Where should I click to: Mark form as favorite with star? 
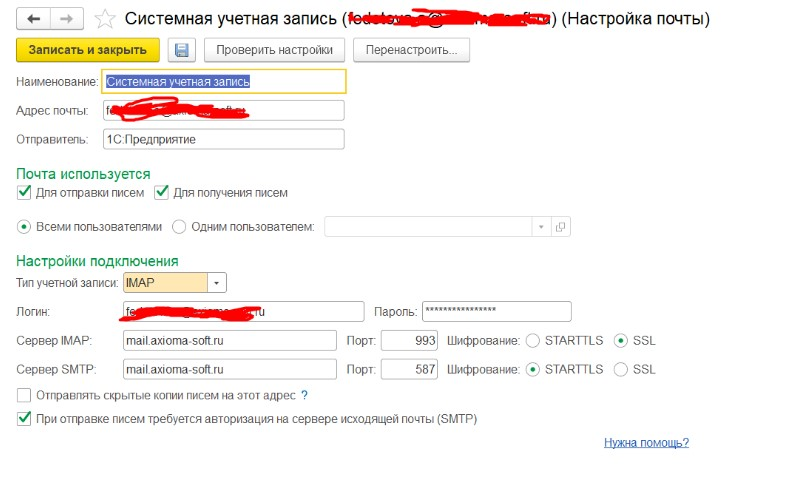tap(104, 19)
